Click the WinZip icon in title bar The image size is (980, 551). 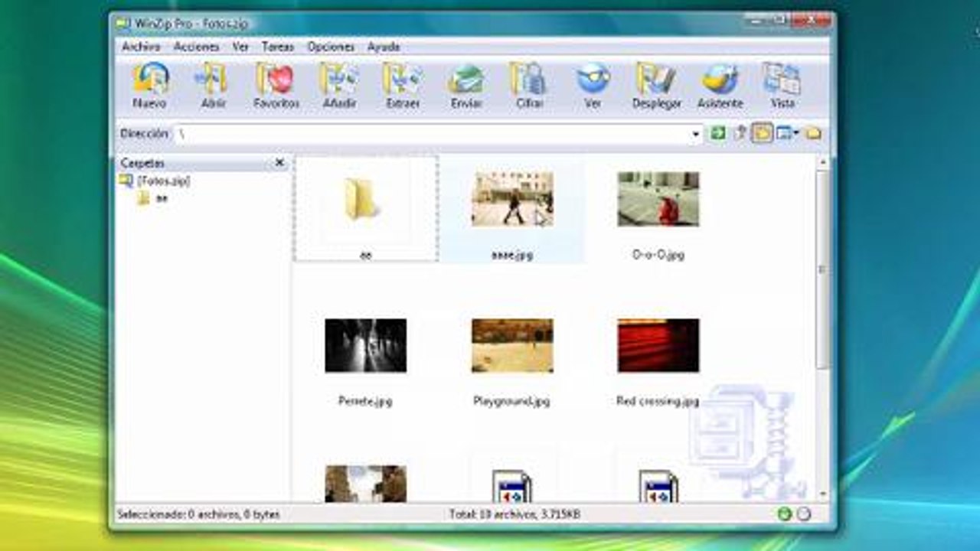123,24
